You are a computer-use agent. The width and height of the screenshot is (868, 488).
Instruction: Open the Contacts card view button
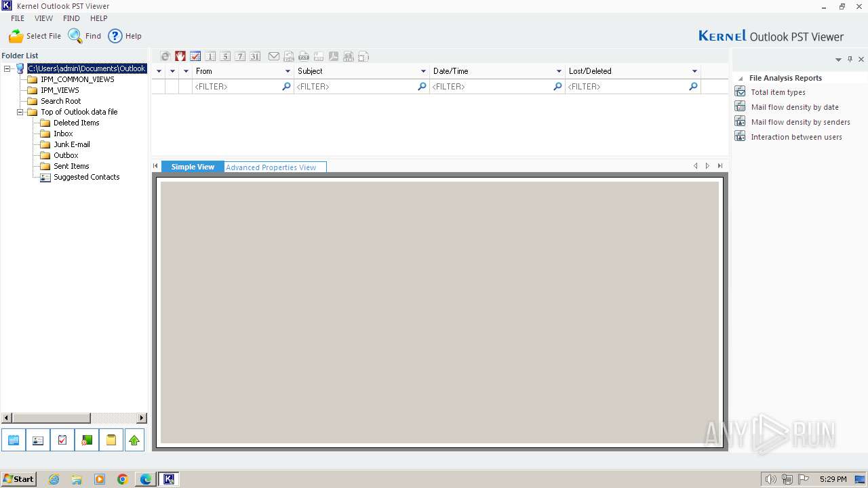pyautogui.click(x=38, y=441)
